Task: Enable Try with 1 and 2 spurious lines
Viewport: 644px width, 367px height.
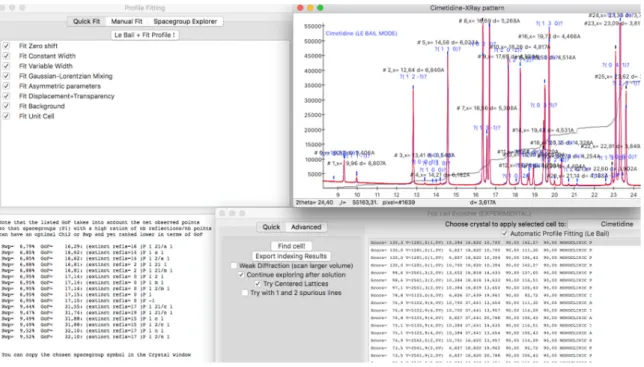Action: pyautogui.click(x=245, y=293)
